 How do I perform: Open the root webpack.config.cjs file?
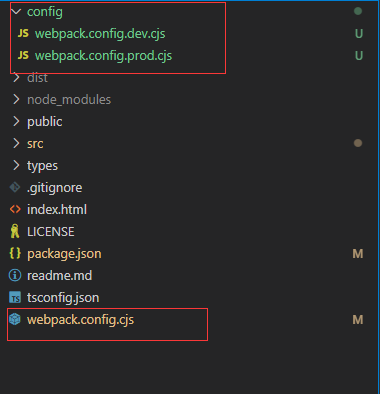click(80, 320)
